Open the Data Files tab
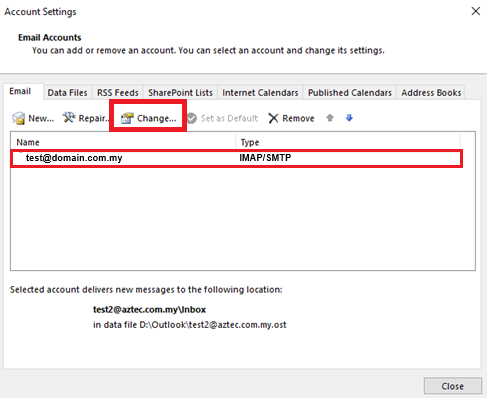Screen dimensions: 487x399 coord(67,93)
